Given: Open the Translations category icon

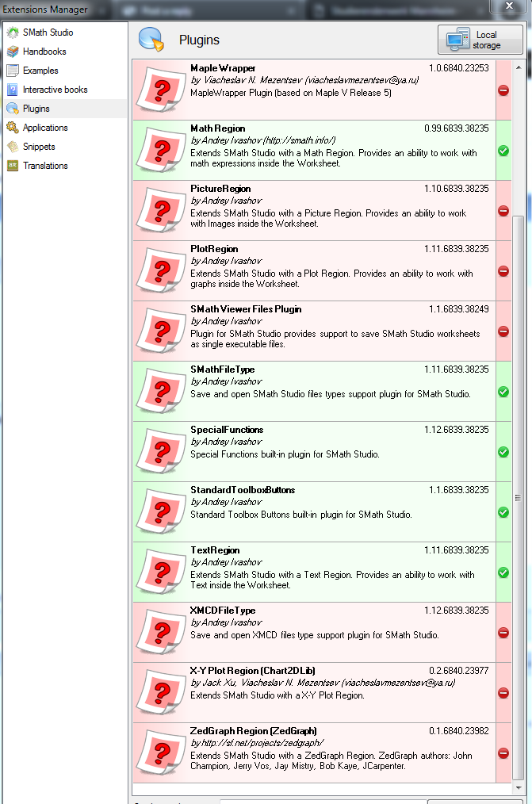Looking at the screenshot, I should pyautogui.click(x=13, y=166).
